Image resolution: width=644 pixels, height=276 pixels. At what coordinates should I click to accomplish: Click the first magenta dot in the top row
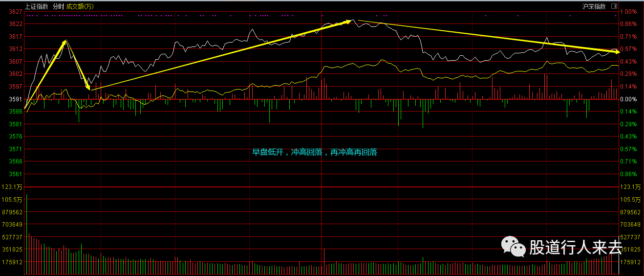tap(27, 16)
